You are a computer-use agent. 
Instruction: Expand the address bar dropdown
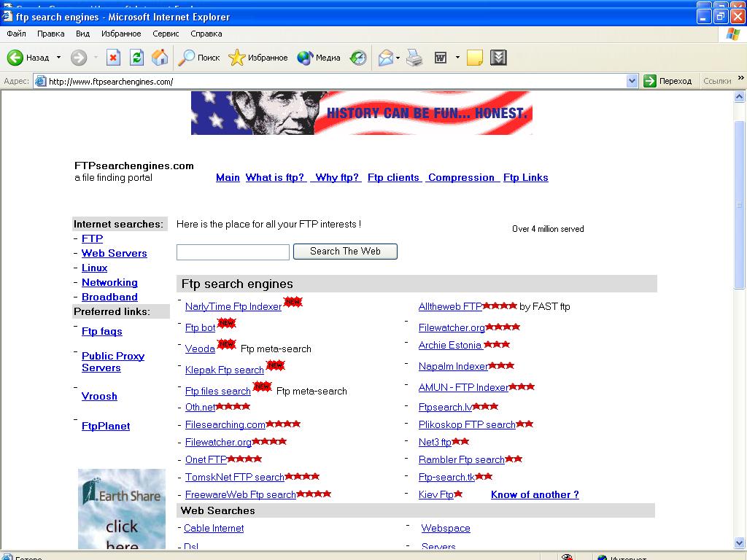[632, 81]
